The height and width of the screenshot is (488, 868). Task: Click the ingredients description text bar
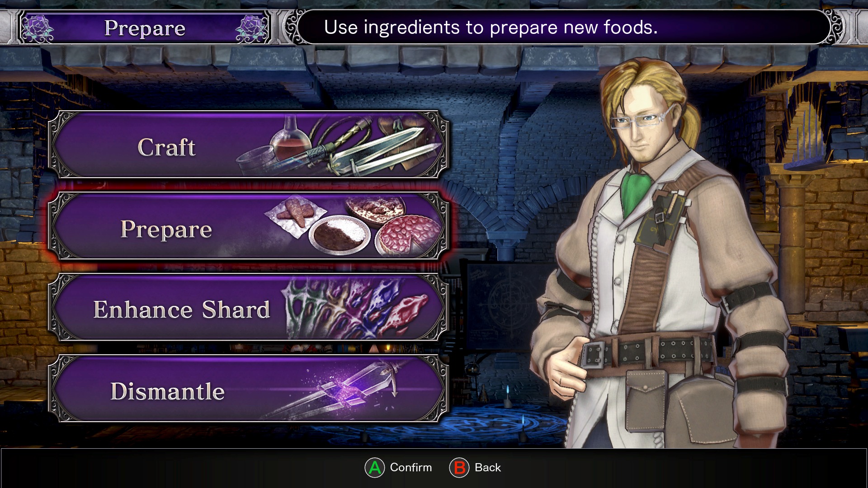[x=564, y=27]
